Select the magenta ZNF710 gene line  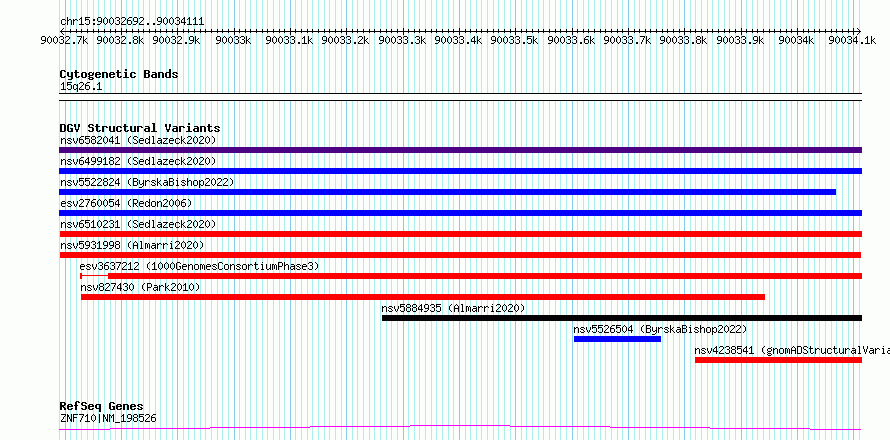pos(460,428)
